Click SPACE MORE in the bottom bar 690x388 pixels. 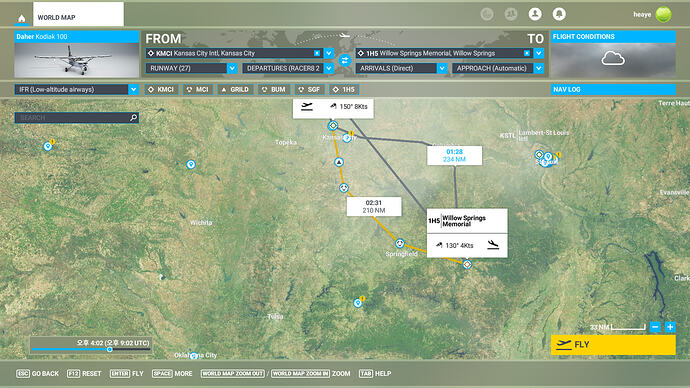pos(172,373)
